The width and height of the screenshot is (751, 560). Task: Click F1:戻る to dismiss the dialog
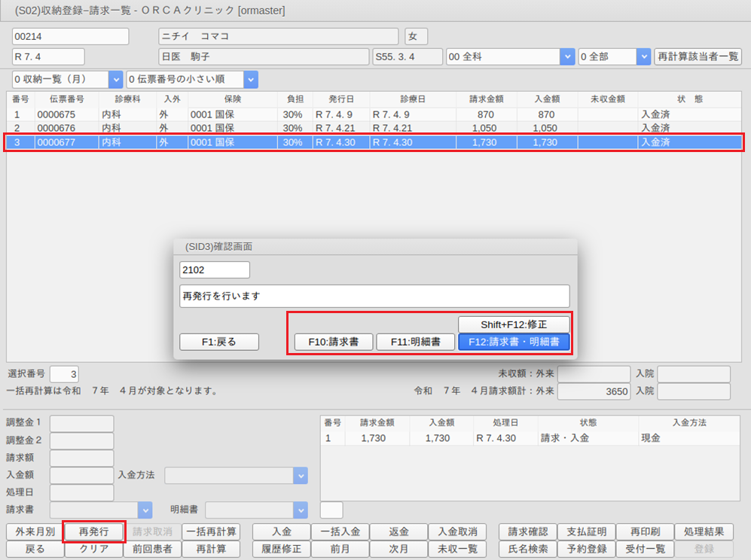coord(219,342)
